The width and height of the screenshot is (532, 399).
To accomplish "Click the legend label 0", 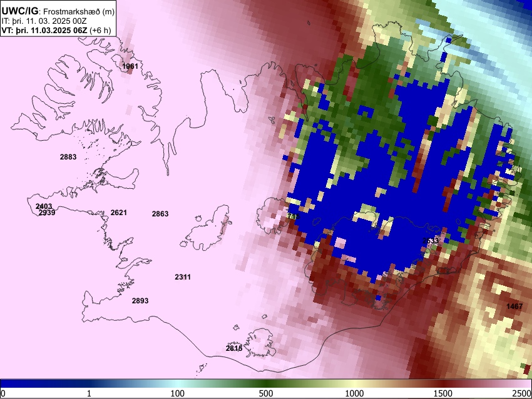I will point(3,393).
